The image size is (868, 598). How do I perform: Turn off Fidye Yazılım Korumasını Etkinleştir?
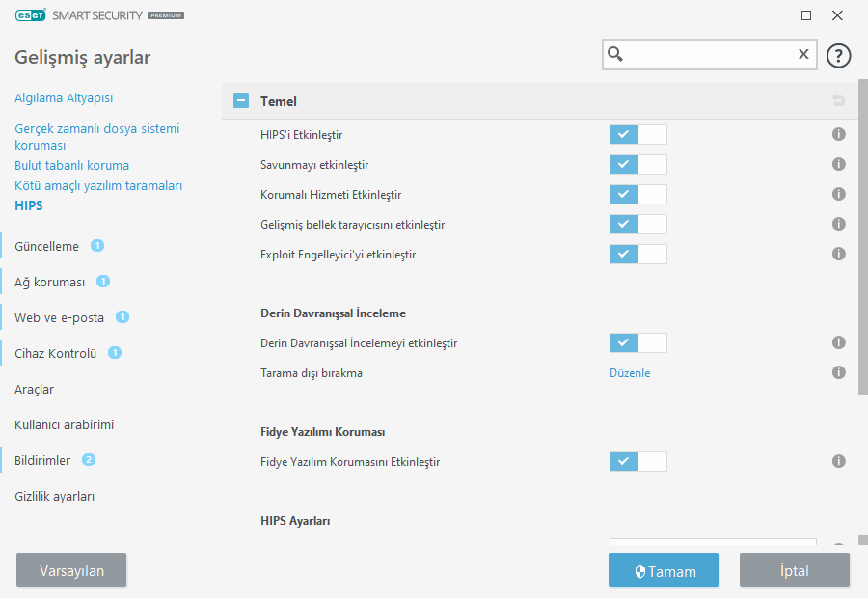[637, 462]
